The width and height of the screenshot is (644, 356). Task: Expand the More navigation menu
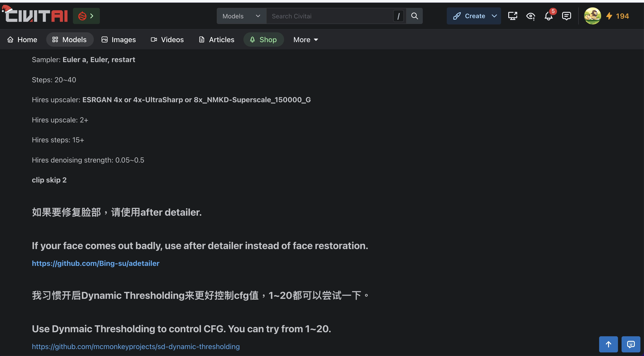point(306,39)
